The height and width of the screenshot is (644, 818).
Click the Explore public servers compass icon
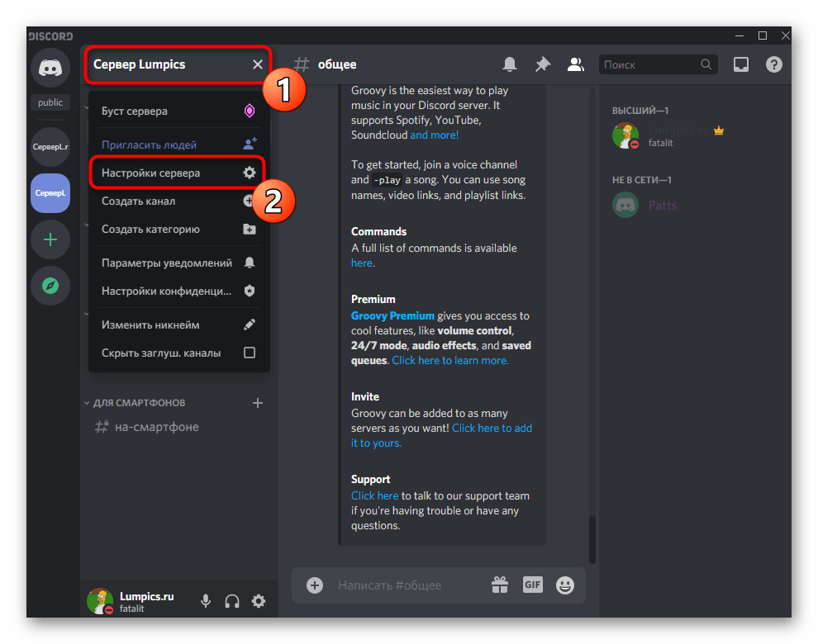[50, 286]
